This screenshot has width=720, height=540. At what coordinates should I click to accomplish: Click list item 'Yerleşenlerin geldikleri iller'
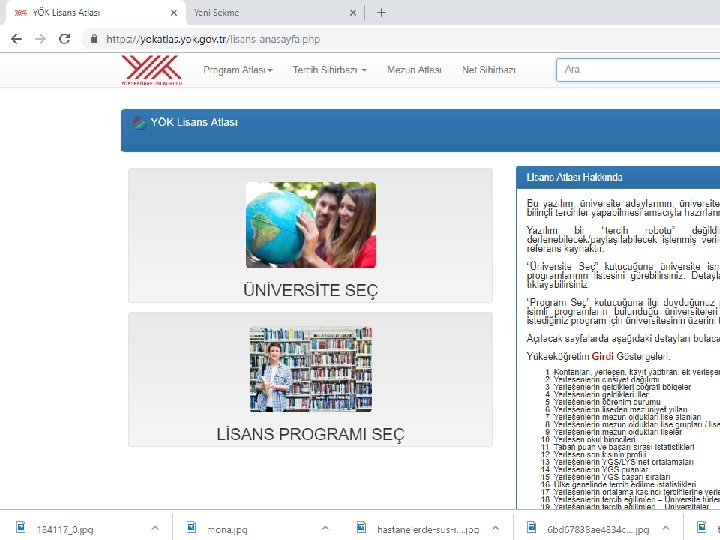[x=601, y=394]
